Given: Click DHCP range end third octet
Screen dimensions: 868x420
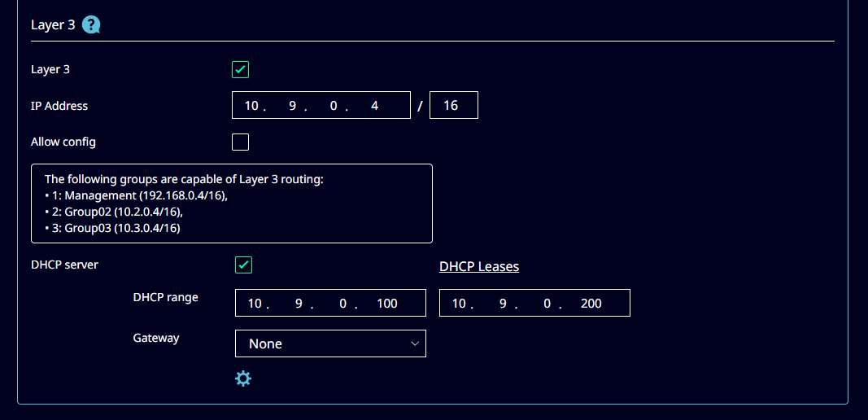Looking at the screenshot, I should pos(547,304).
